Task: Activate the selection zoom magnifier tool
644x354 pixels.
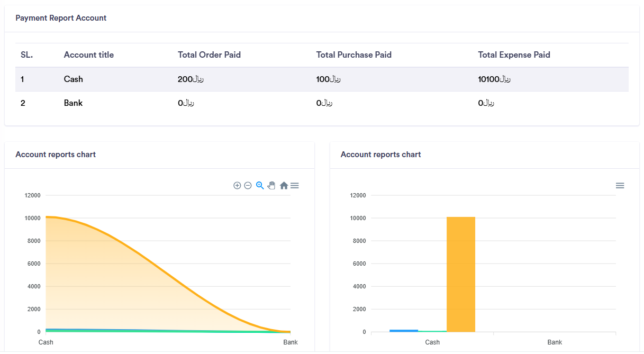Action: (x=260, y=185)
